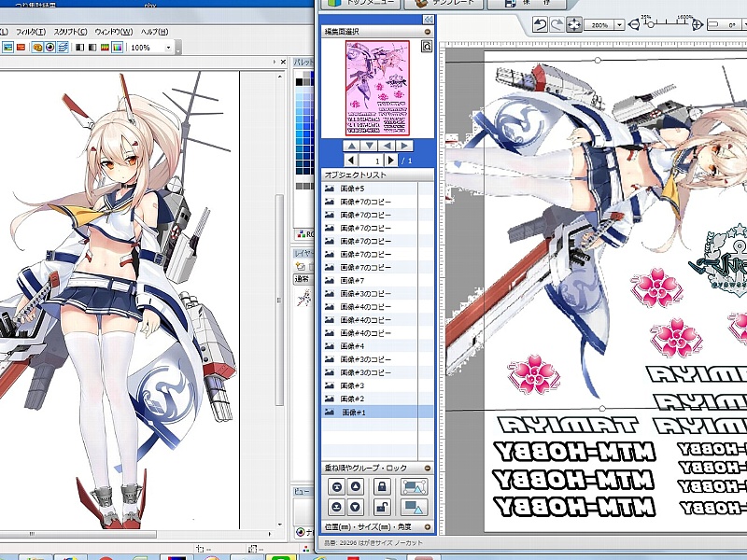Click the group objects icon
The height and width of the screenshot is (560, 747).
click(x=414, y=486)
